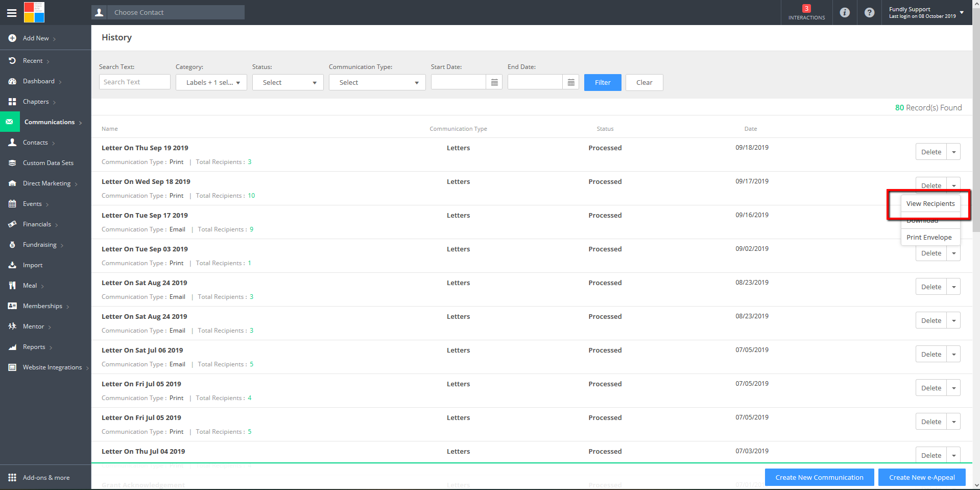Expand Fundly Support user menu
The width and height of the screenshot is (980, 490).
coord(962,12)
